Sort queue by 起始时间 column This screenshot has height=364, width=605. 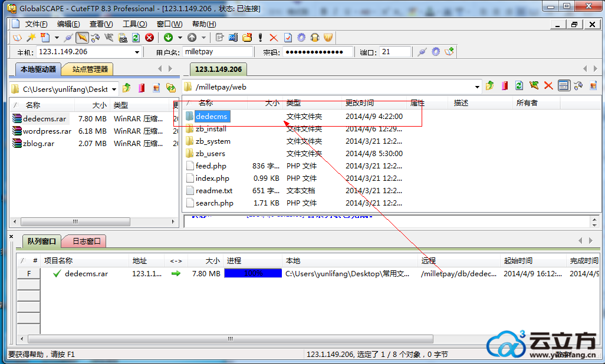[x=533, y=261]
